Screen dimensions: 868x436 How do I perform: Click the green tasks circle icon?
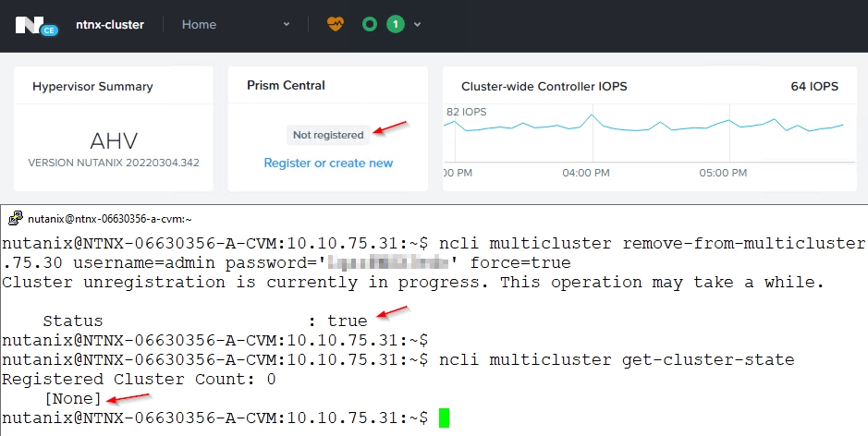370,25
